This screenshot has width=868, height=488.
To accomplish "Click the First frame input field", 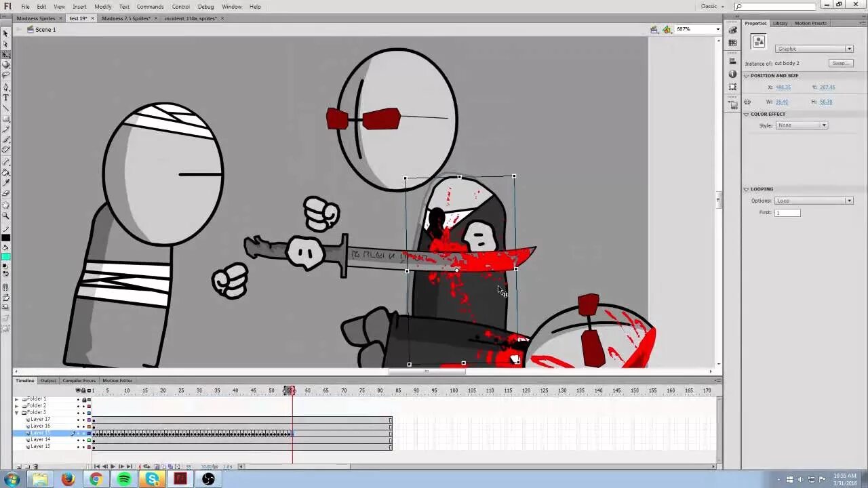I will 787,213.
